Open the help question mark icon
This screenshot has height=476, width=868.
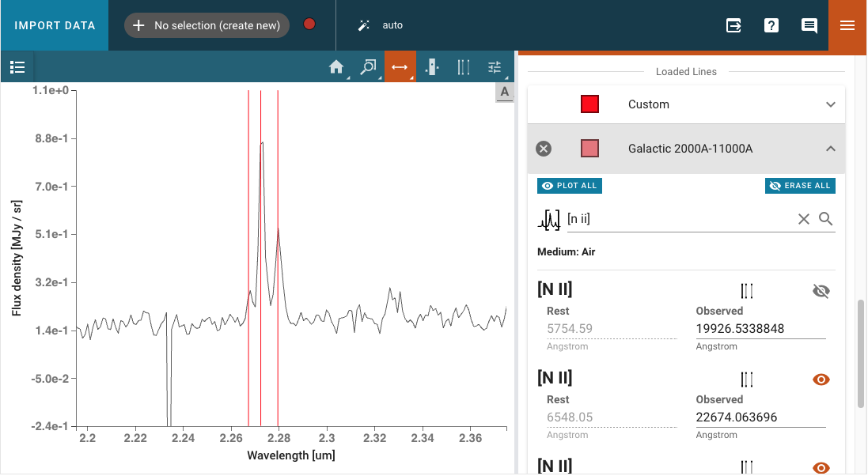[771, 25]
